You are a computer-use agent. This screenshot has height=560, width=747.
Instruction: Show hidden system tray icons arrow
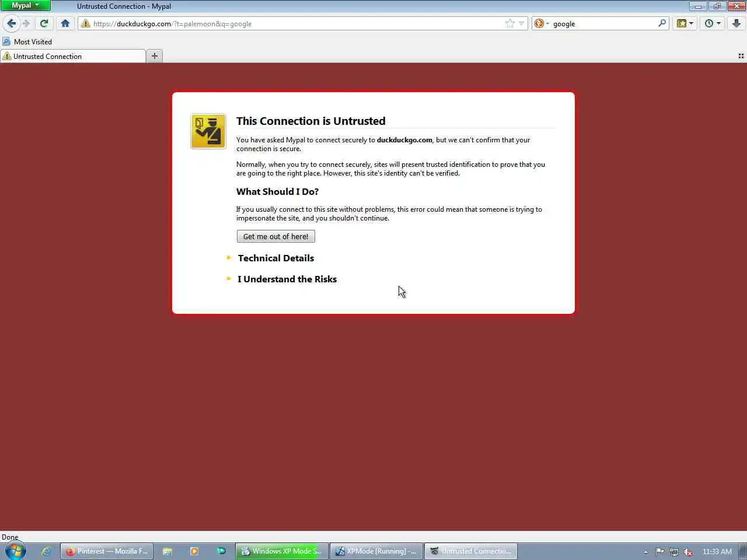645,552
